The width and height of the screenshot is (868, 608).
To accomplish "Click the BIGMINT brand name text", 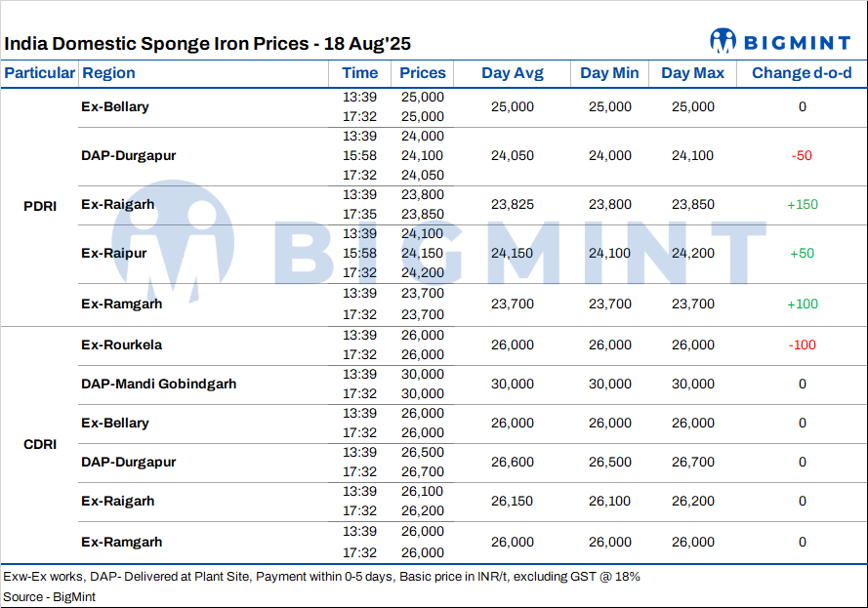I will coord(799,42).
